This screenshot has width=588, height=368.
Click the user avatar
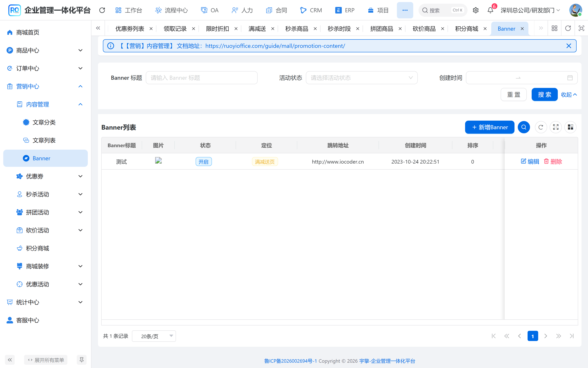(575, 10)
